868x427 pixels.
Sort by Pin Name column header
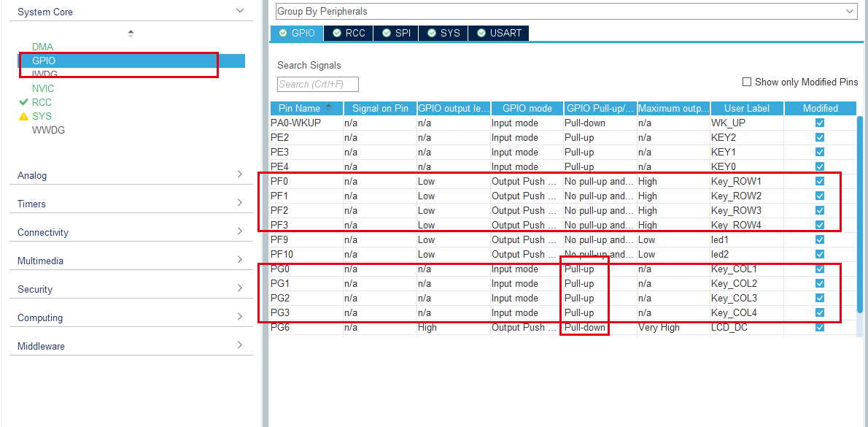pyautogui.click(x=306, y=108)
